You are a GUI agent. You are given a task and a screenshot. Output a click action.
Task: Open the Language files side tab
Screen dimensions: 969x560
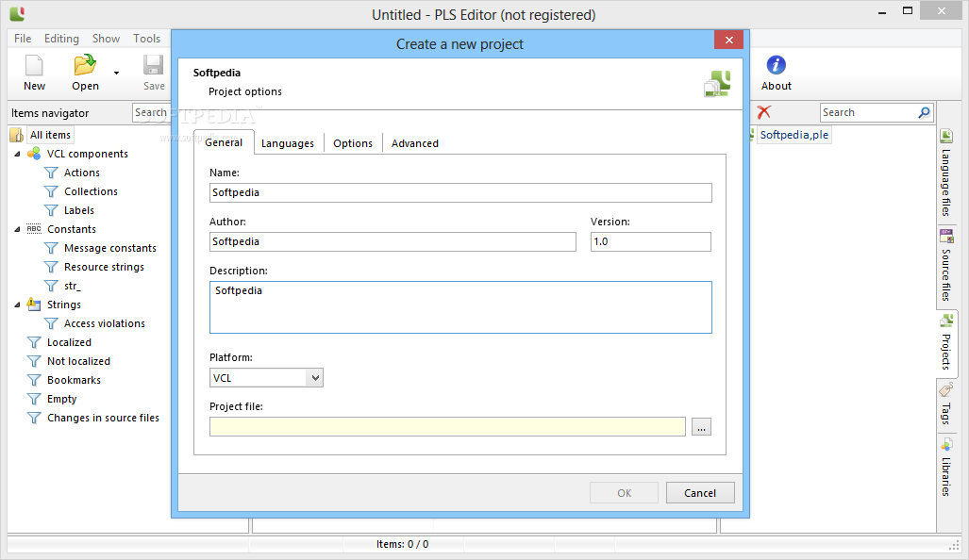(x=946, y=173)
